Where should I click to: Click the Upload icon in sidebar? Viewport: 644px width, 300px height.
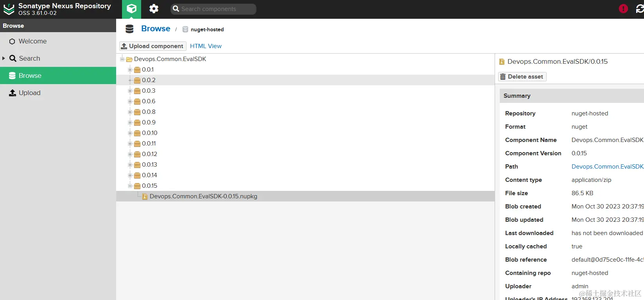click(x=13, y=93)
